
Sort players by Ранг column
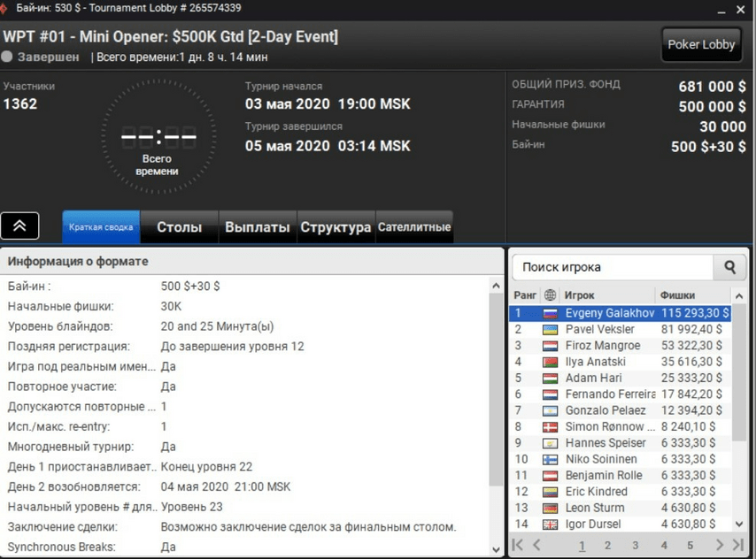(525, 295)
